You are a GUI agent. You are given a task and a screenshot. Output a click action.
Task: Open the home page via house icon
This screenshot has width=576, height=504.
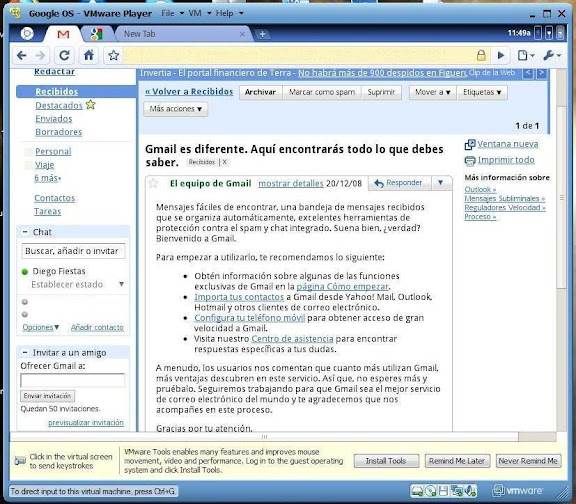[89, 55]
